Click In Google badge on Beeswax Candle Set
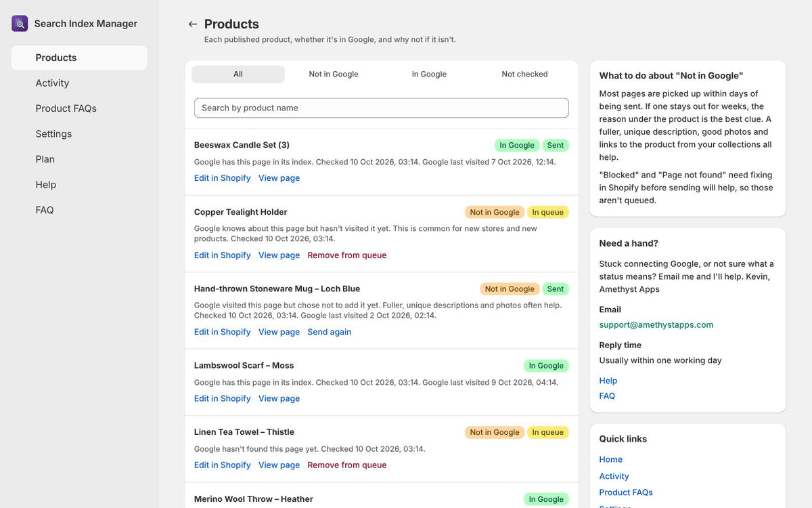Screen dimensions: 812x508 coord(517,146)
